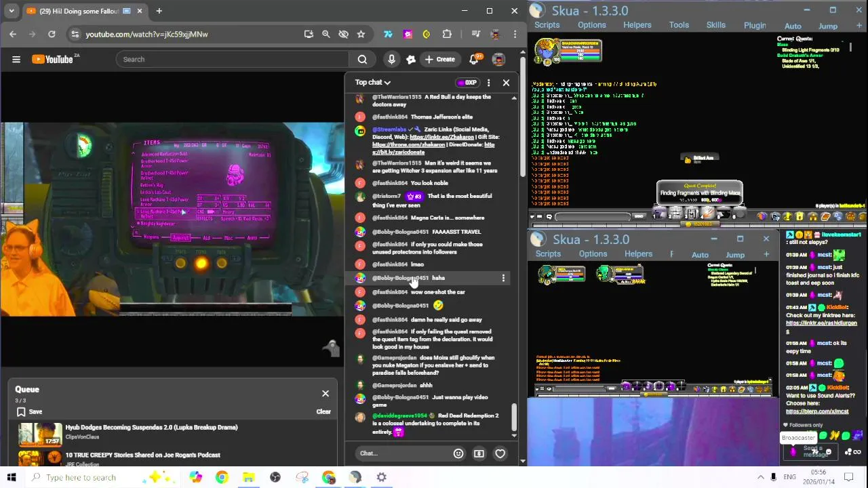Click Jump in lower Skua window

click(x=735, y=255)
